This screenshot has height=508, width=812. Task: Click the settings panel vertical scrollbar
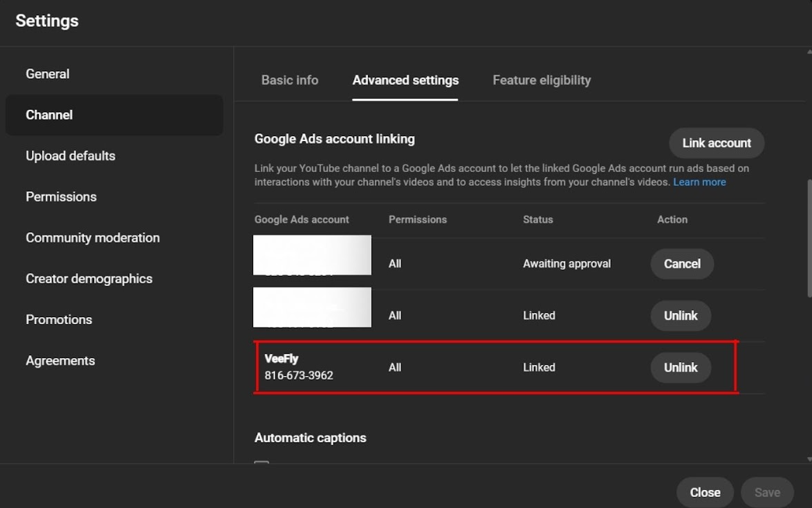coord(809,238)
